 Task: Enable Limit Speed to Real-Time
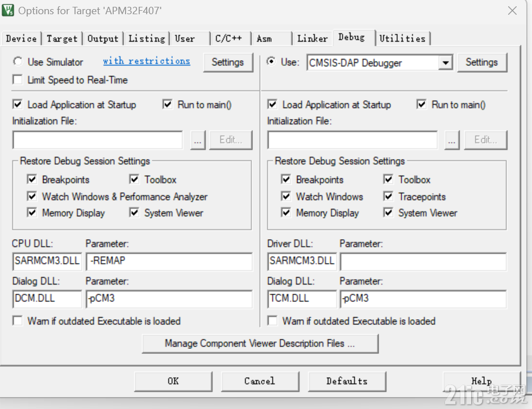17,80
